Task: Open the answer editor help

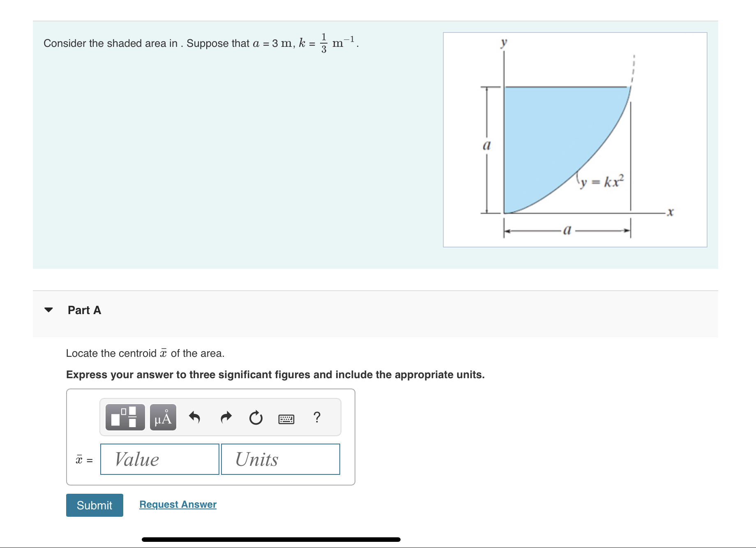Action: [x=317, y=418]
